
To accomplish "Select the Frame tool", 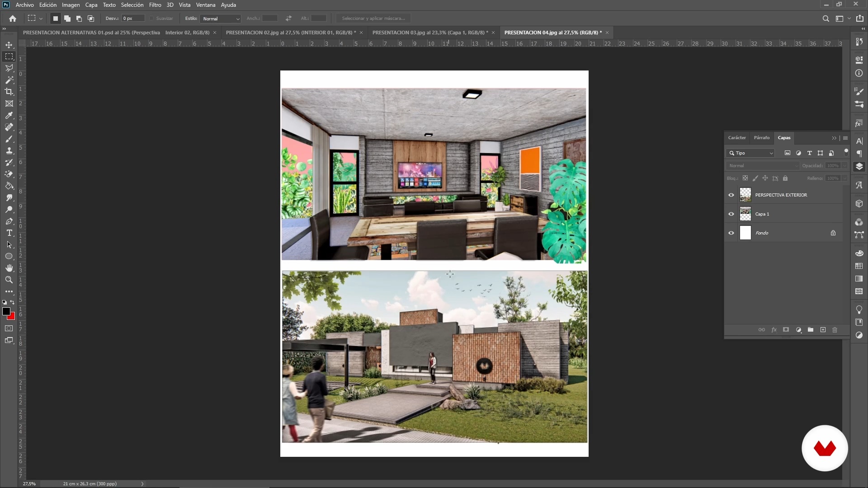I will pos(9,103).
